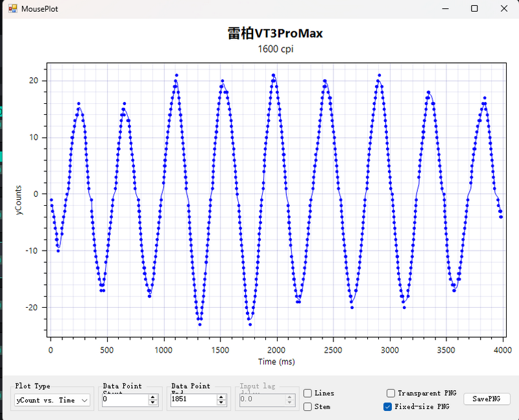Enable the Stem checkbox
Viewport: 519px width, 420px height.
click(308, 406)
